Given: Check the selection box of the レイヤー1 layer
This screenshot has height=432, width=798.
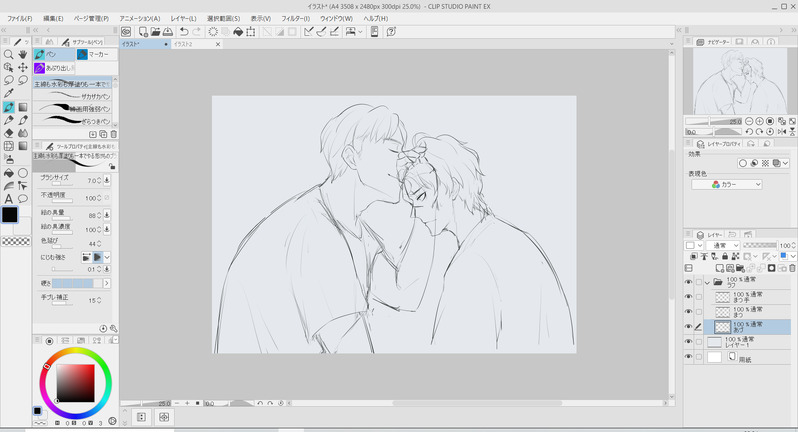Looking at the screenshot, I should pos(699,342).
